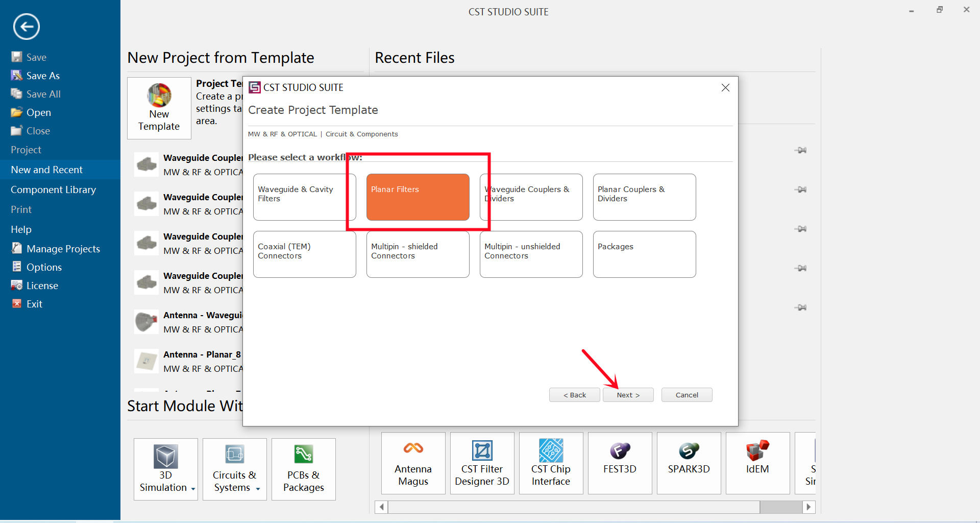
Task: Select Waveguide Couplers & Dividers workflow
Action: 531,197
